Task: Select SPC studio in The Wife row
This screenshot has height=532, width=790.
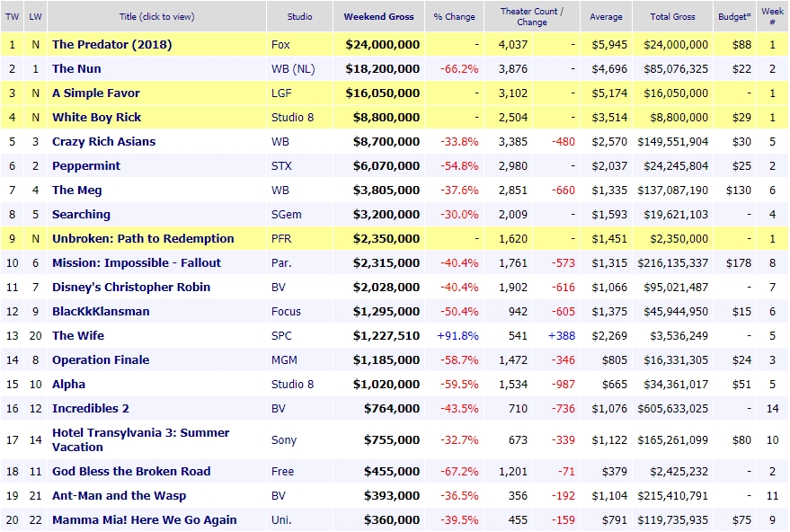Action: [281, 335]
